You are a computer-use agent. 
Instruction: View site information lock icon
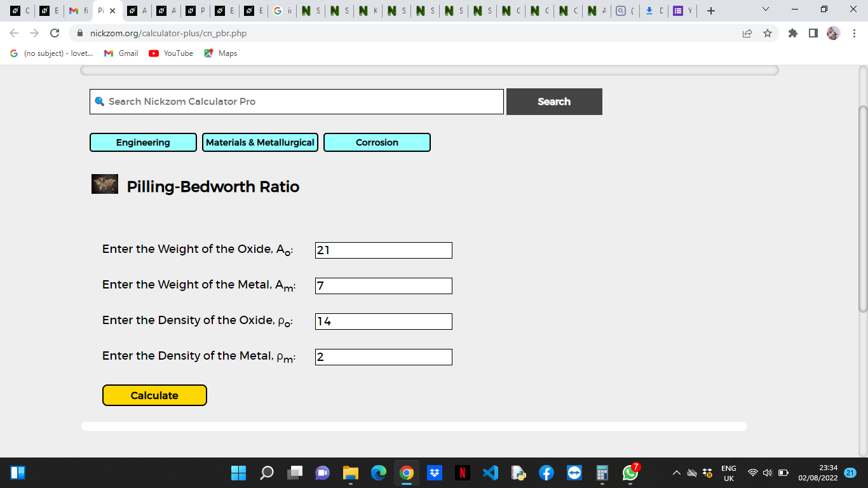[81, 33]
